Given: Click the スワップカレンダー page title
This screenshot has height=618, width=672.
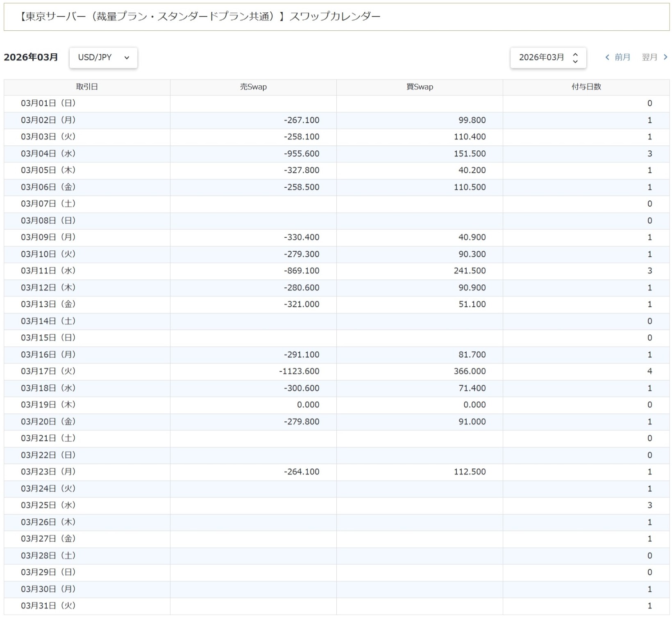Looking at the screenshot, I should (335, 16).
